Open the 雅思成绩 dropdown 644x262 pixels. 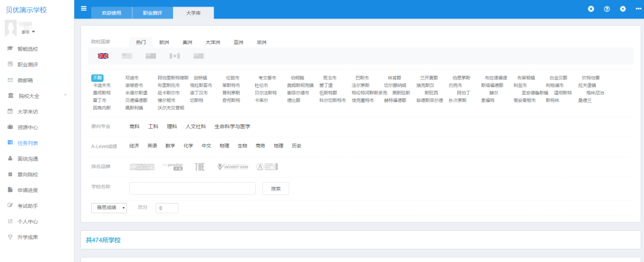109,208
